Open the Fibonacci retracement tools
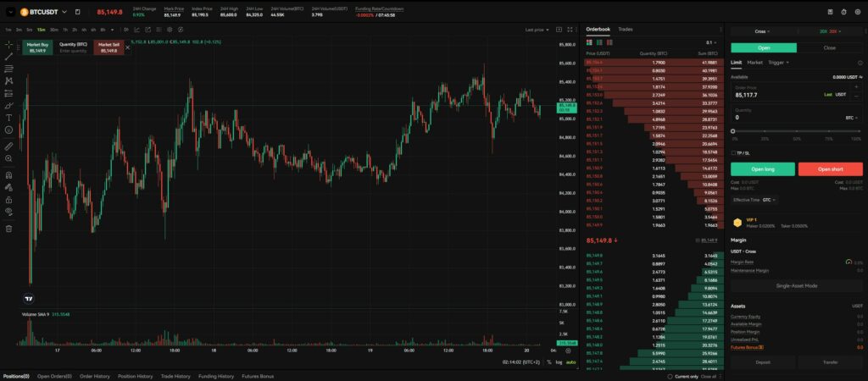This screenshot has width=868, height=381. pos(8,69)
